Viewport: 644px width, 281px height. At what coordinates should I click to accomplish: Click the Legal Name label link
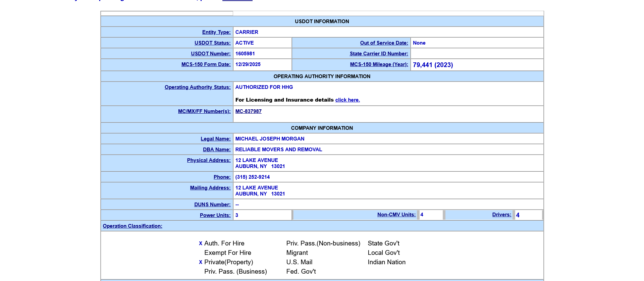[x=215, y=139]
